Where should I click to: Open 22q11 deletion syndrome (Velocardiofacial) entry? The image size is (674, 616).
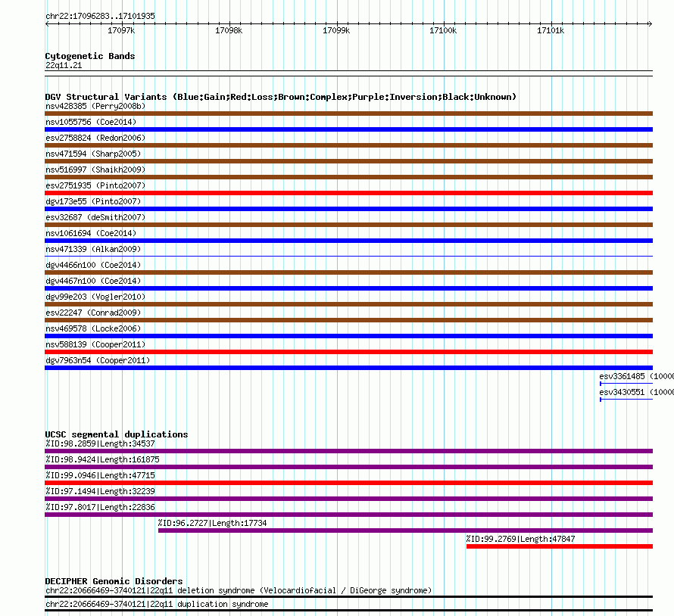[239, 591]
